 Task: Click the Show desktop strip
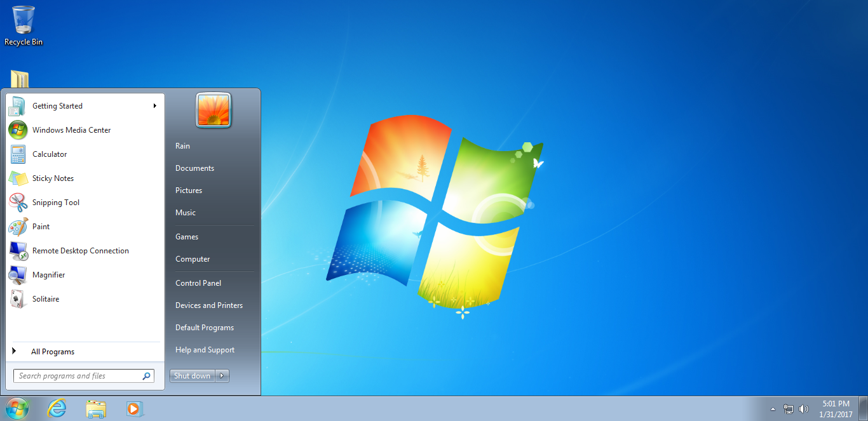pos(863,409)
